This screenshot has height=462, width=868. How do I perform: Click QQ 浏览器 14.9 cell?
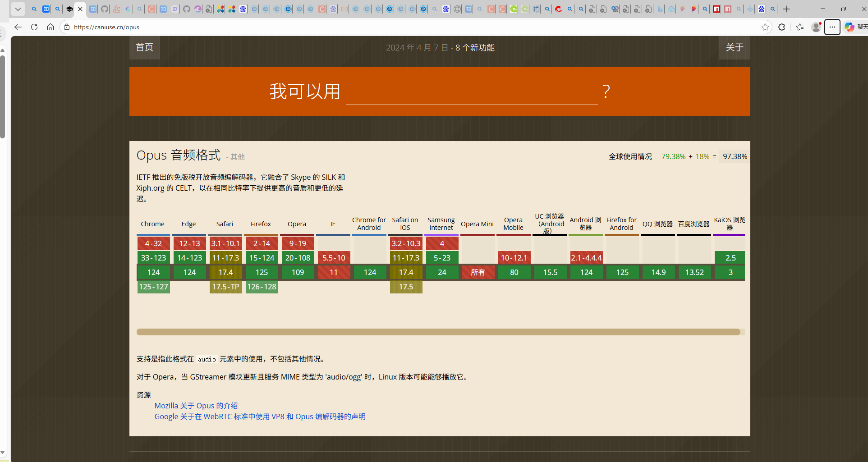pos(659,272)
